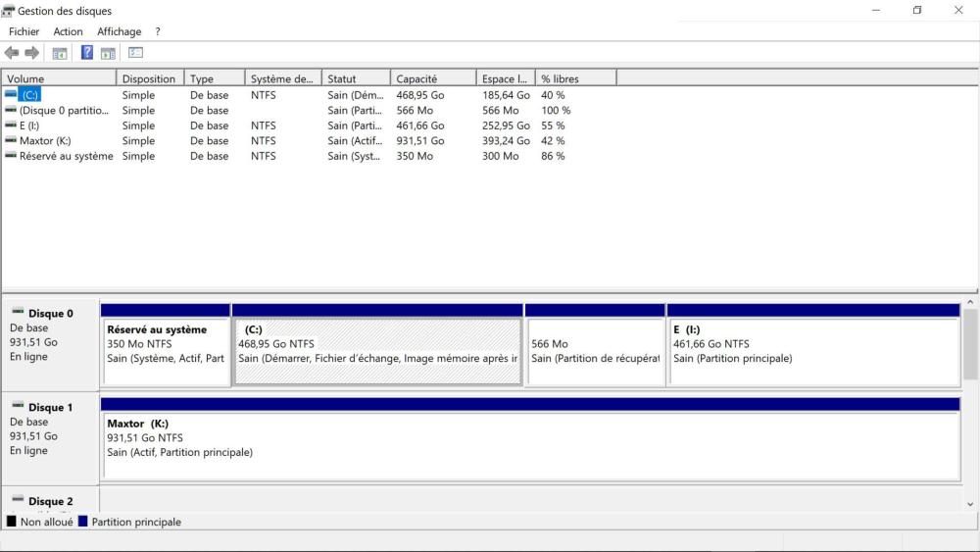Click the '55 %' free percentage cell

[x=553, y=125]
